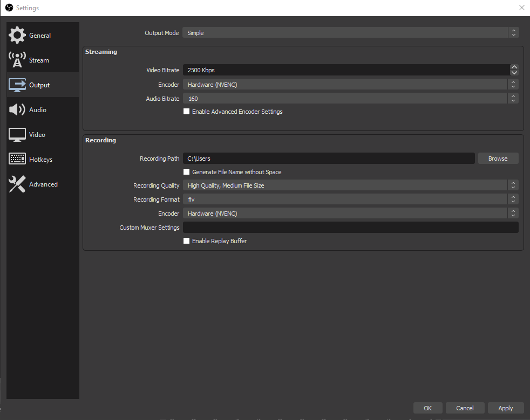Click the Video monitor icon

(x=17, y=135)
